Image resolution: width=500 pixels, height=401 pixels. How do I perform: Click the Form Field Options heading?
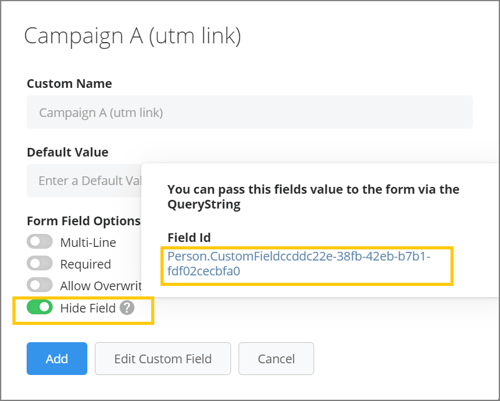[84, 221]
